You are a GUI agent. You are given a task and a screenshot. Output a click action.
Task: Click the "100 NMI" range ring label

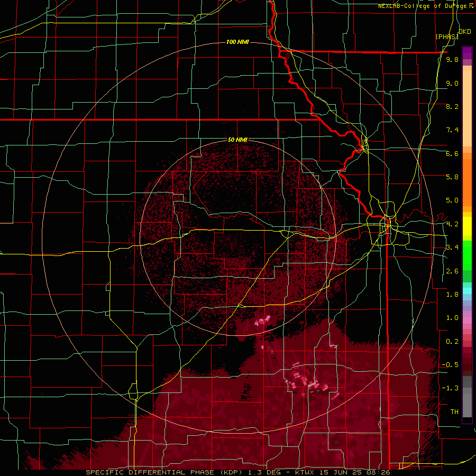pyautogui.click(x=237, y=42)
